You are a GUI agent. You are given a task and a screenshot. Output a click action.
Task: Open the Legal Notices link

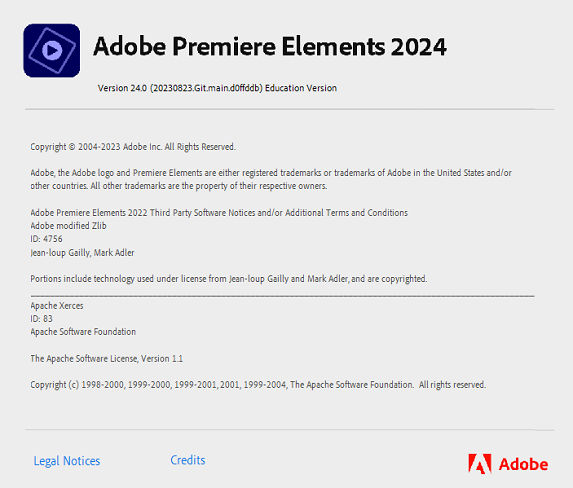click(67, 461)
